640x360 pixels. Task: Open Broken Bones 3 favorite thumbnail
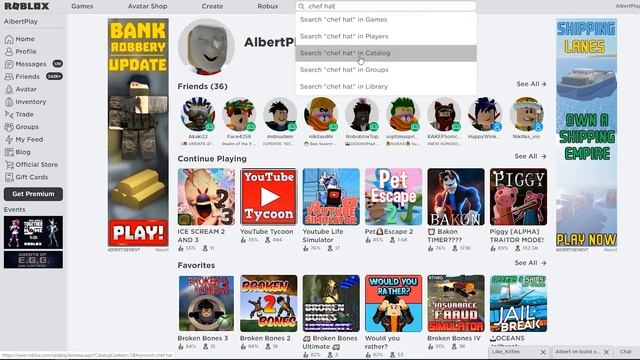tap(206, 303)
